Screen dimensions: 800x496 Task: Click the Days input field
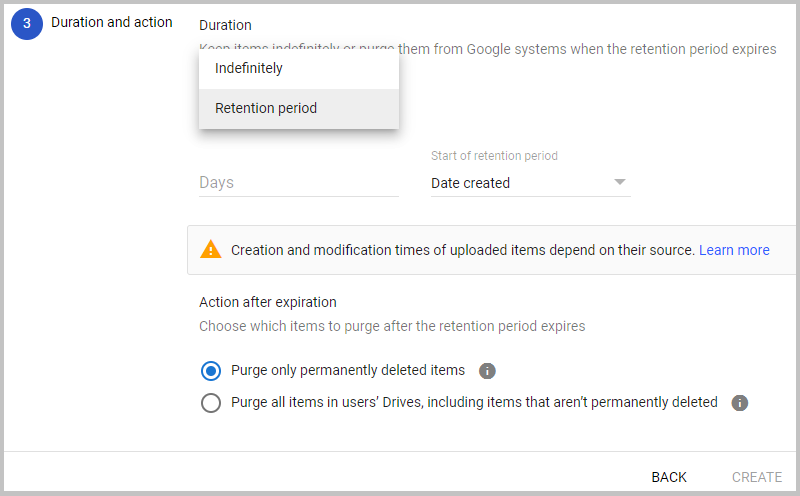(x=298, y=183)
